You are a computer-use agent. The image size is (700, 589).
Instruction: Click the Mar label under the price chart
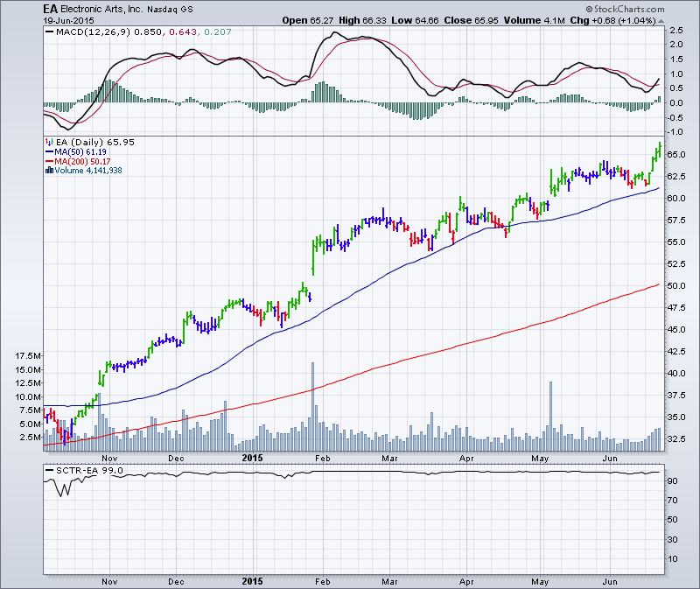[x=389, y=459]
